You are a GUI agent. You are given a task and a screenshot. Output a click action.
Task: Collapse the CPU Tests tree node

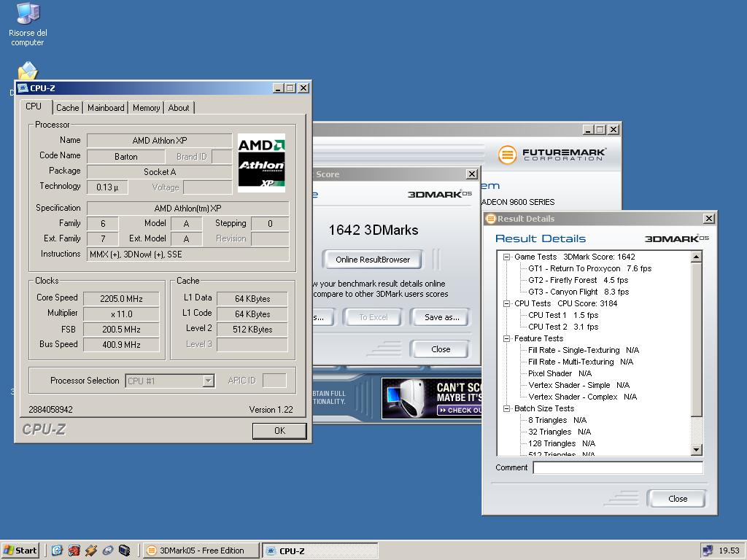click(x=506, y=303)
